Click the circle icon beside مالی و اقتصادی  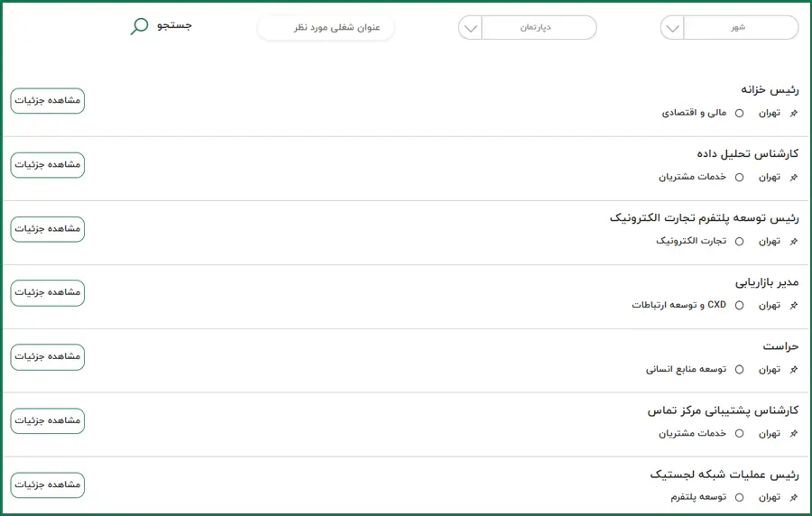(740, 114)
